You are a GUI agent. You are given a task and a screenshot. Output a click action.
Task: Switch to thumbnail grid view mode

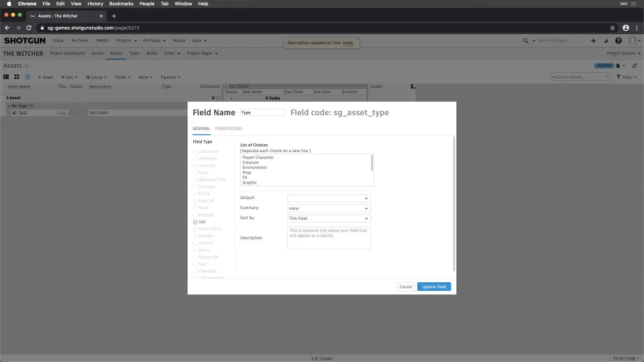point(17,77)
